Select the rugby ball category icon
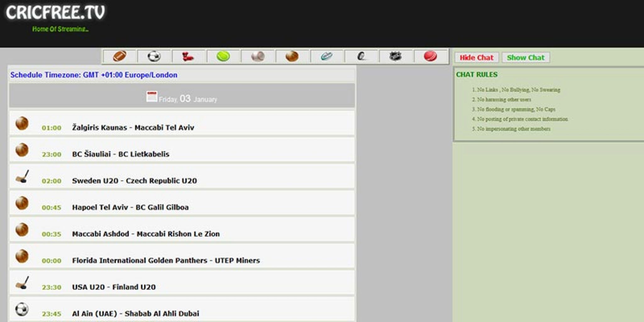Screen dimensions: 644x322 (327, 57)
